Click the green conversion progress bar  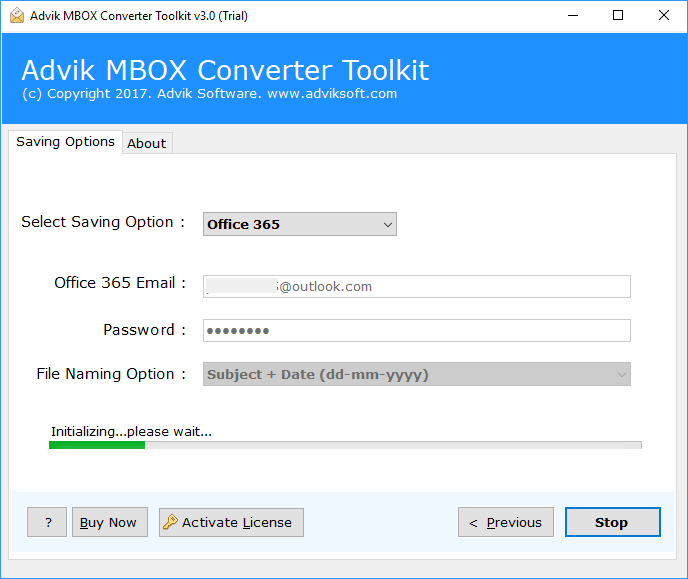pyautogui.click(x=345, y=445)
